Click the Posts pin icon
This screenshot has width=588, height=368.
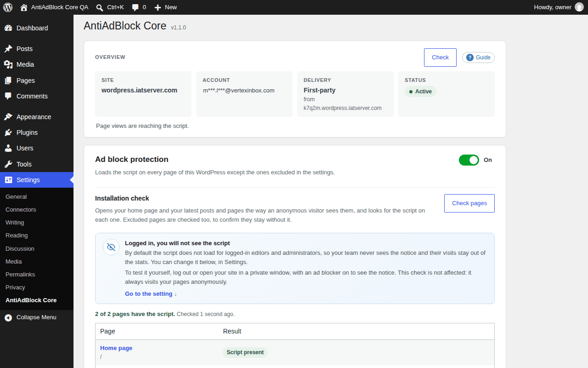[x=8, y=49]
